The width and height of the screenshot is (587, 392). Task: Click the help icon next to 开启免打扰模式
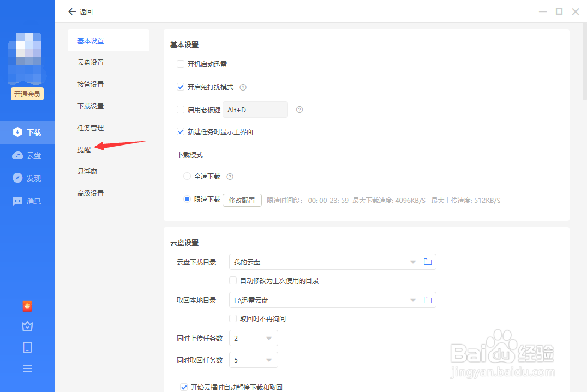[x=243, y=87]
